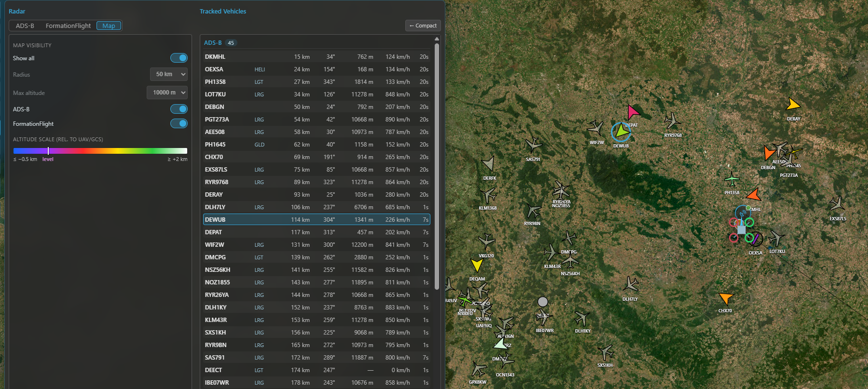Click the green PH1358 airplane icon

732,180
